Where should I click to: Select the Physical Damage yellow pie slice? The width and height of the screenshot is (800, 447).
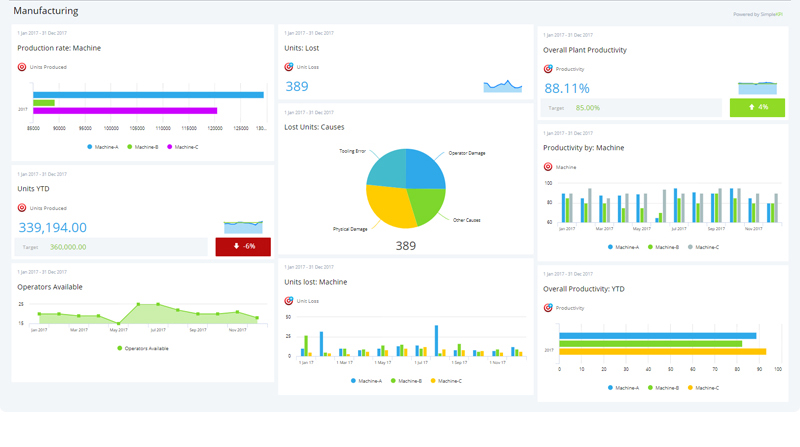click(392, 208)
